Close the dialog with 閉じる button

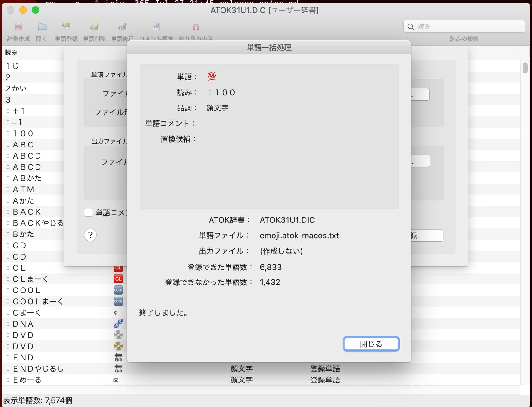point(371,344)
